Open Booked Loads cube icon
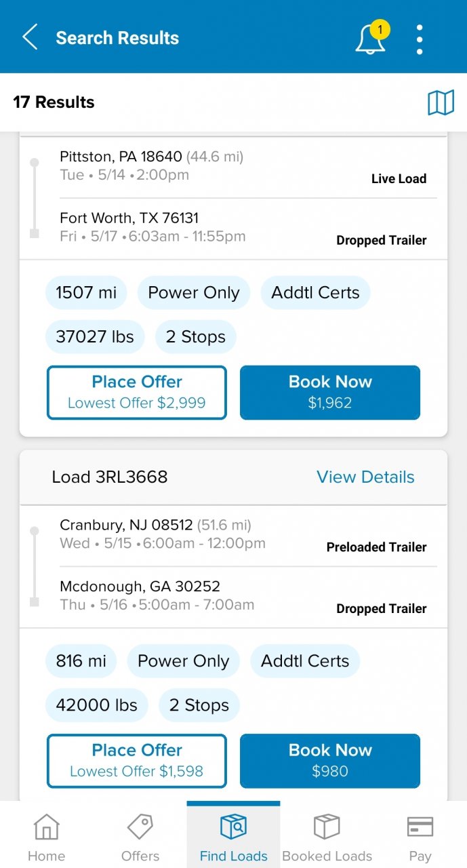467x868 pixels. click(327, 828)
